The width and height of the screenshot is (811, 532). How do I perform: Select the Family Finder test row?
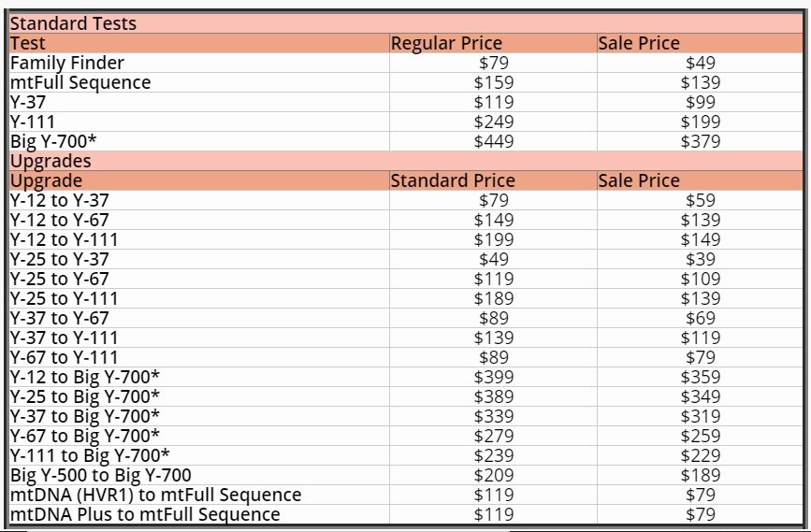[x=406, y=63]
